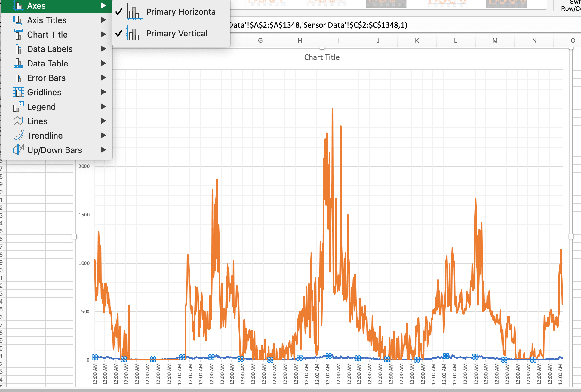Click the formula bar series formula
Image resolution: width=581 pixels, height=392 pixels.
[318, 25]
